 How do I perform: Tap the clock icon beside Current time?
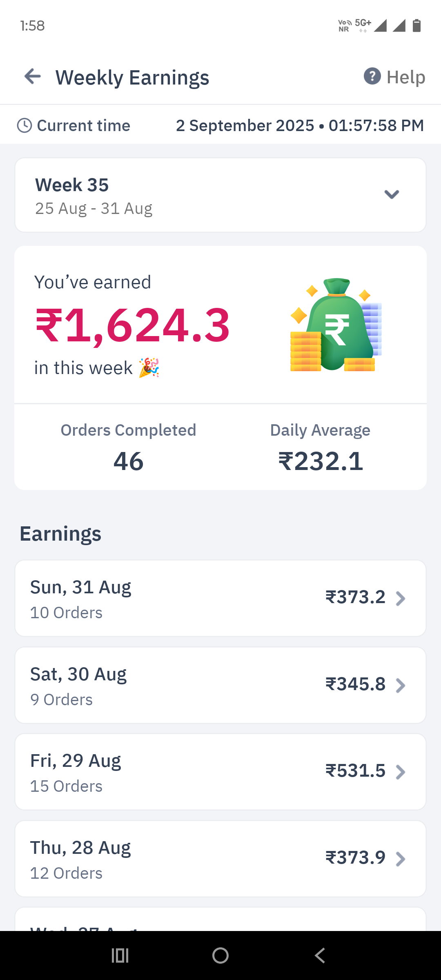tap(24, 125)
